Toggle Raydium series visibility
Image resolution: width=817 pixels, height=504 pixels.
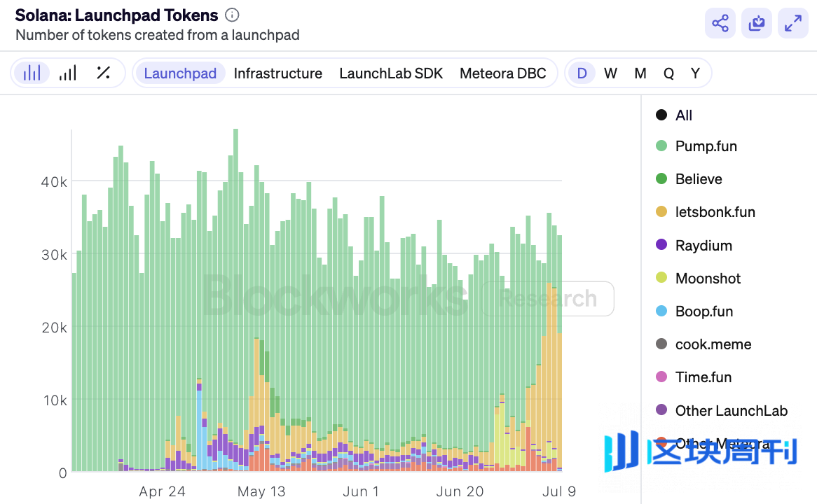[694, 245]
